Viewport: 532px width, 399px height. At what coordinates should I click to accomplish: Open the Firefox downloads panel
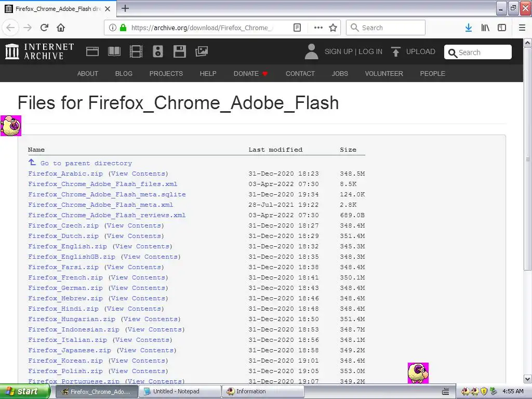pos(468,28)
